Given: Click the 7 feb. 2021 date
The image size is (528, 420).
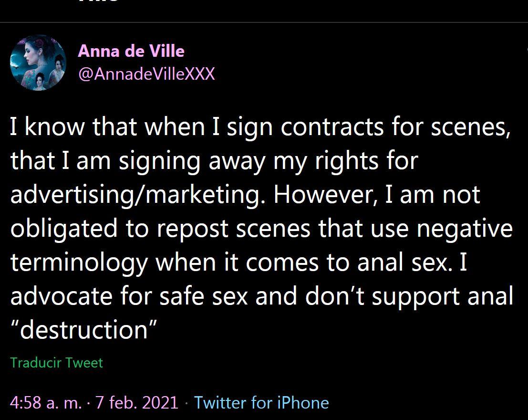Looking at the screenshot, I should pos(137,402).
